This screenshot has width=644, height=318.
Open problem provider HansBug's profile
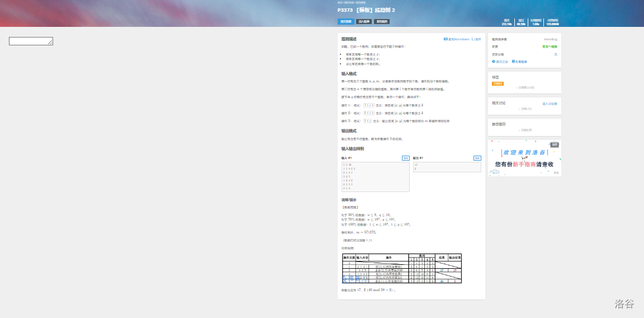(x=550, y=39)
